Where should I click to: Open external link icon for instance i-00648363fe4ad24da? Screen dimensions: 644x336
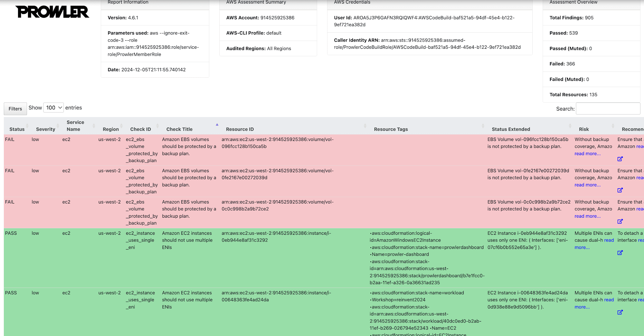[620, 312]
